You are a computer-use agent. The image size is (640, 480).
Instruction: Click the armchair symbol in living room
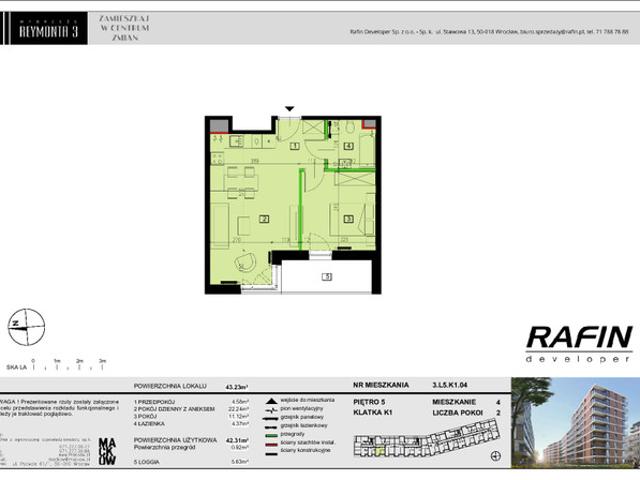tap(246, 262)
